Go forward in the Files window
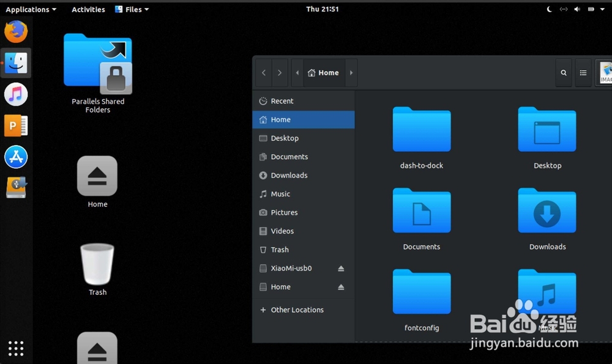This screenshot has height=364, width=612. tap(280, 73)
